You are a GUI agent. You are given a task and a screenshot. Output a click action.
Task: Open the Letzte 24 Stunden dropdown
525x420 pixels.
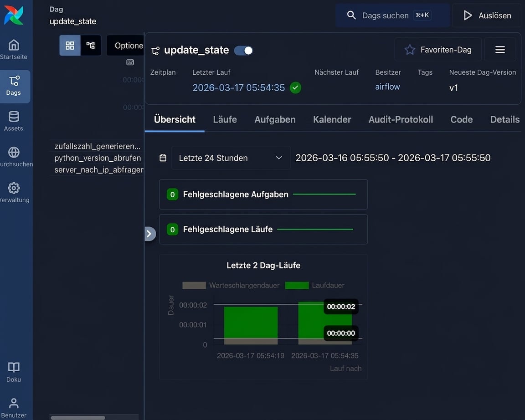click(x=231, y=158)
